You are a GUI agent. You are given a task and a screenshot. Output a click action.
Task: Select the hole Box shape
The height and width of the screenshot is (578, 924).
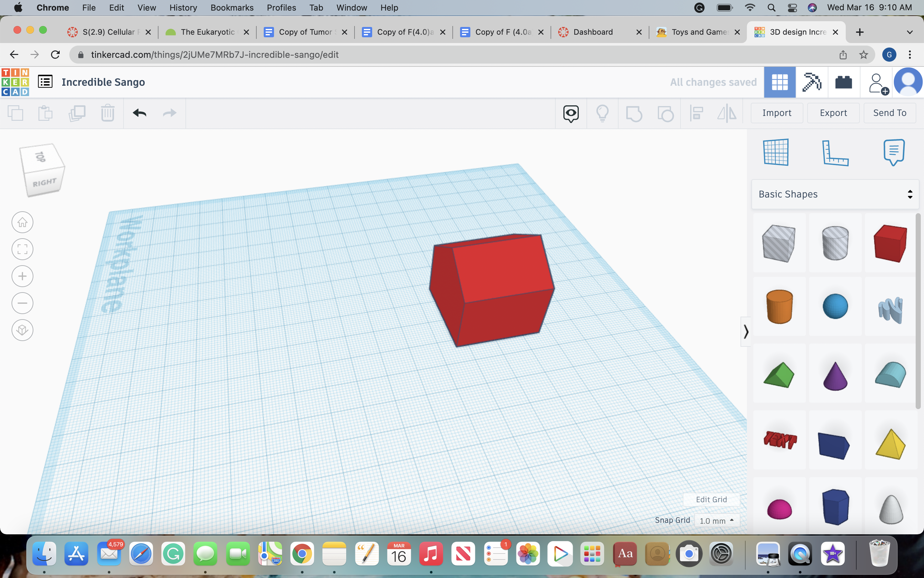(779, 243)
